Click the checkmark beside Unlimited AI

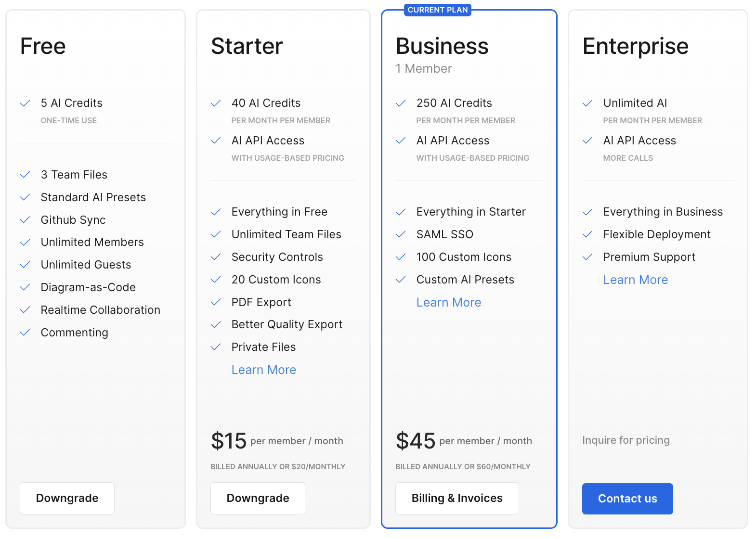click(587, 103)
